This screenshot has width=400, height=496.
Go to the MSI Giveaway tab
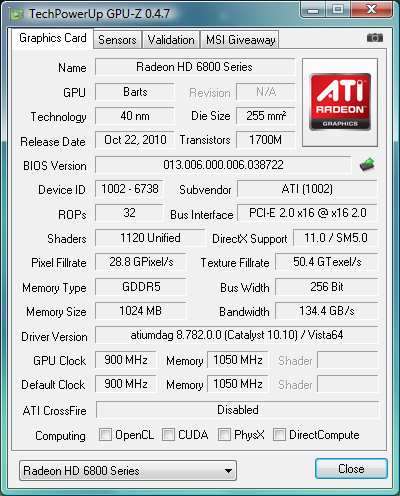point(240,40)
